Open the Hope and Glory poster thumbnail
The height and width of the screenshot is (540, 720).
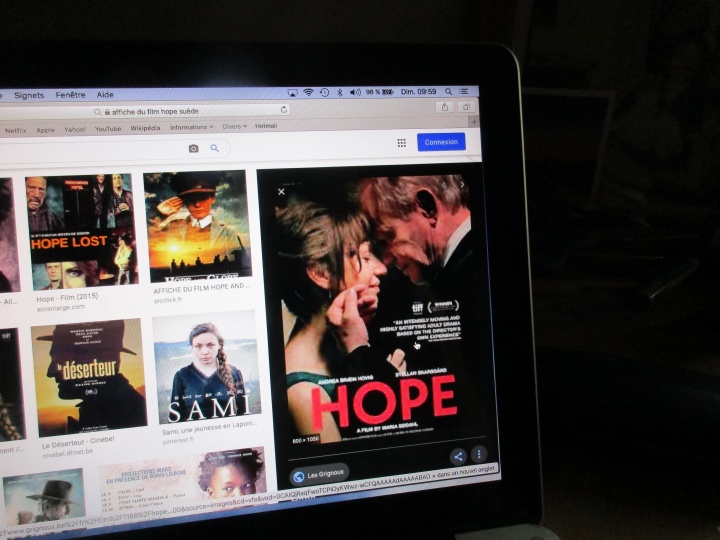(x=197, y=226)
